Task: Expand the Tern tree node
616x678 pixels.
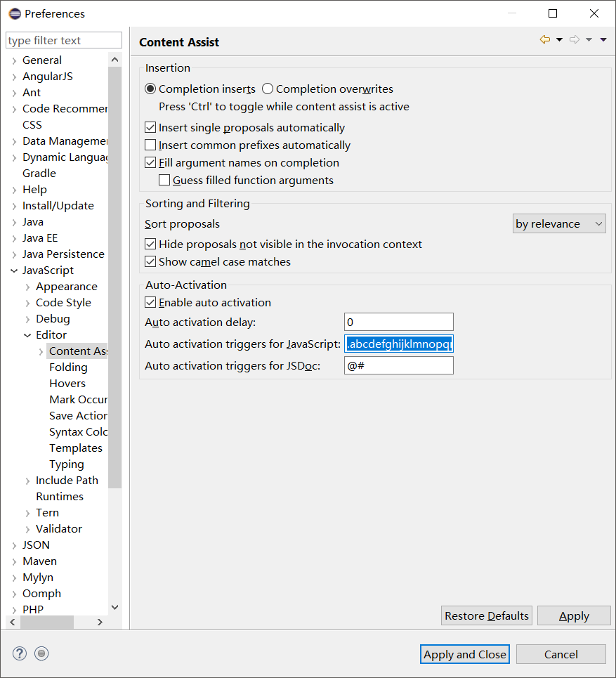Action: click(x=27, y=514)
